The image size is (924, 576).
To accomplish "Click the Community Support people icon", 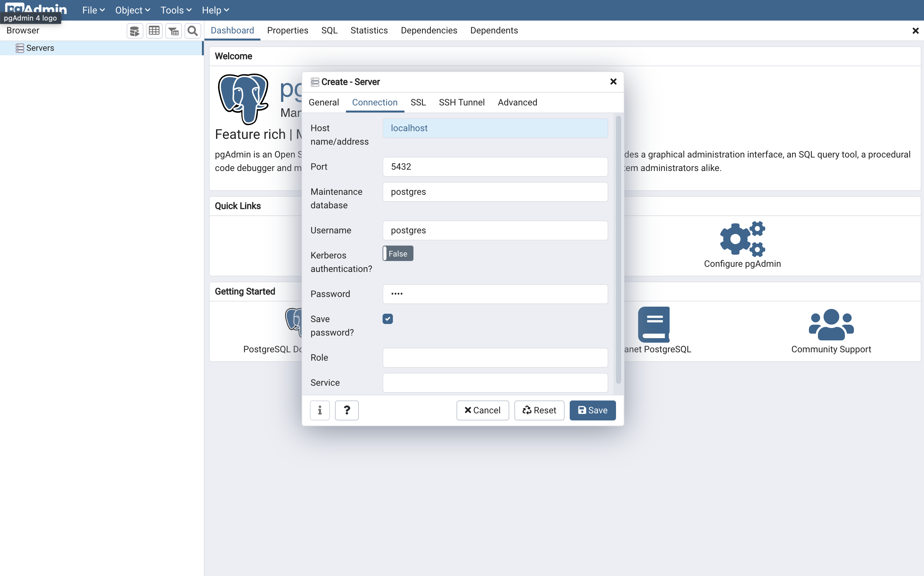I will 831,325.
